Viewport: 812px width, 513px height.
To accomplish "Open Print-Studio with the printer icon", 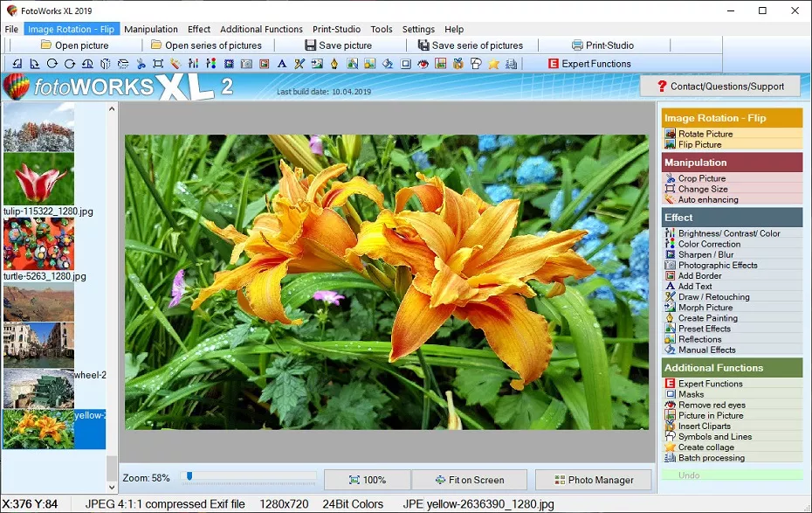I will [577, 45].
